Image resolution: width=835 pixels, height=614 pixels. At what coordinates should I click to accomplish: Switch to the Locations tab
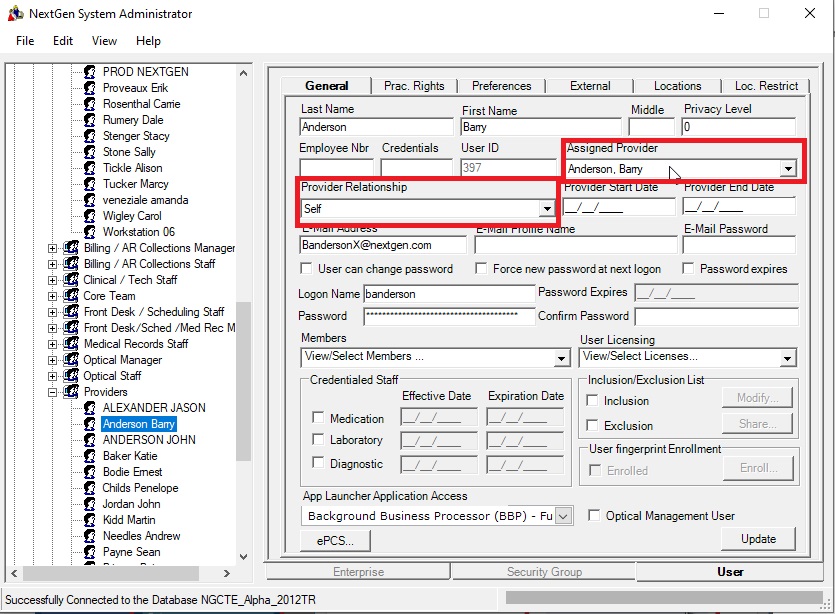tap(677, 86)
